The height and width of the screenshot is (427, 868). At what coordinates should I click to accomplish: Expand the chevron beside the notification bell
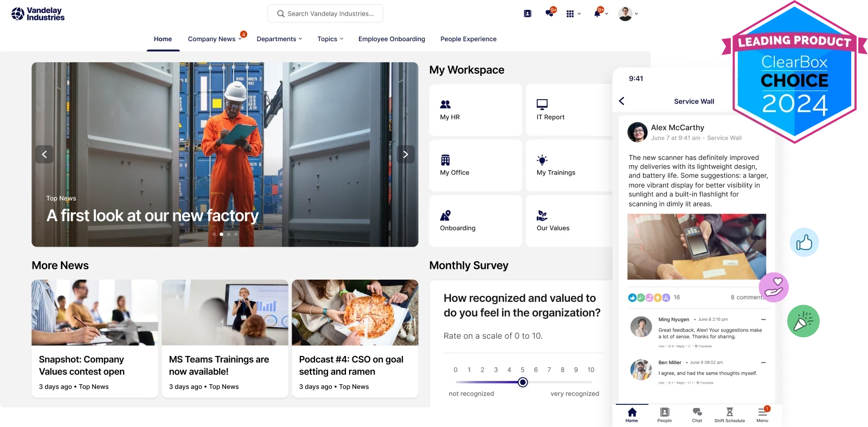click(x=607, y=14)
